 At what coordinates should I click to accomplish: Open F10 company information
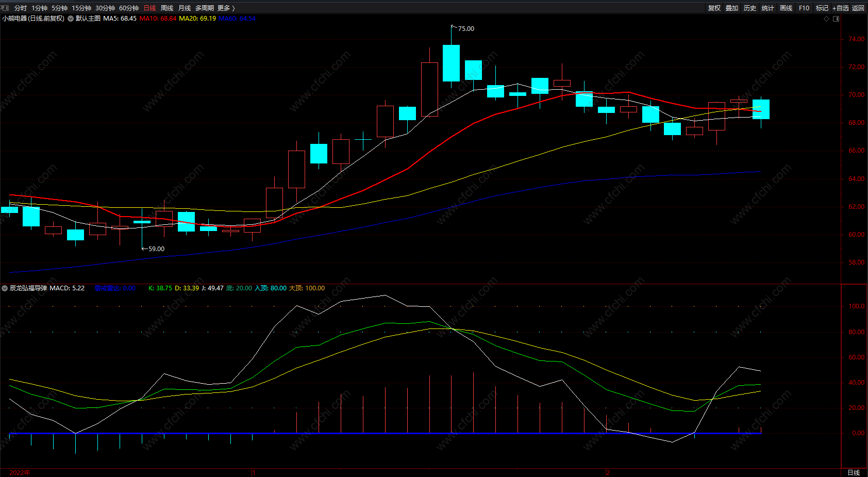(804, 8)
